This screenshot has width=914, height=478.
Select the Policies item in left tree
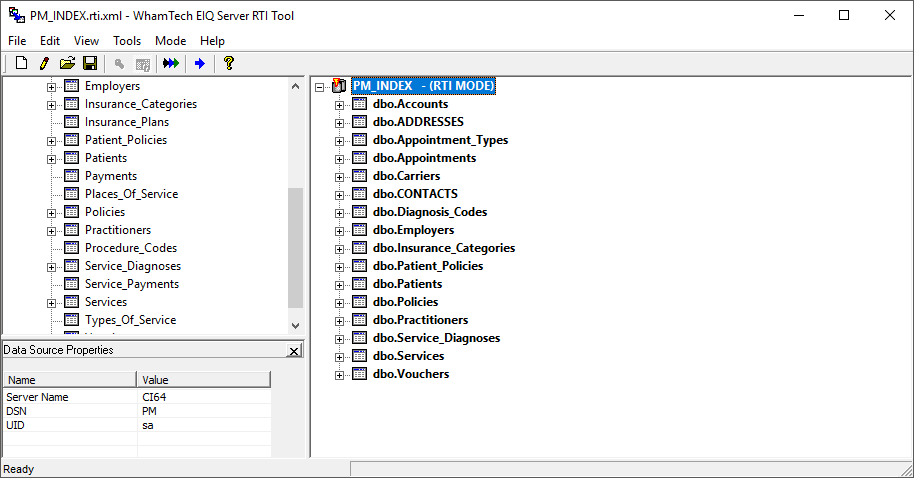105,212
